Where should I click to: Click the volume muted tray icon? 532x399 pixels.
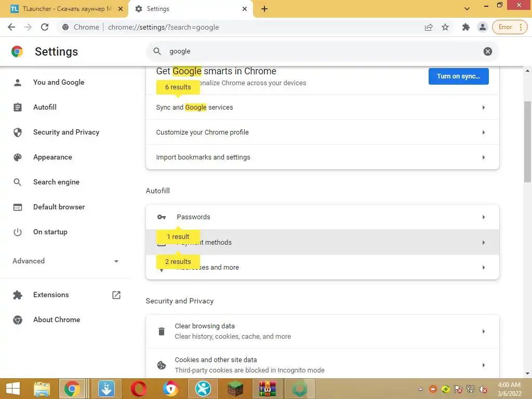pos(483,389)
